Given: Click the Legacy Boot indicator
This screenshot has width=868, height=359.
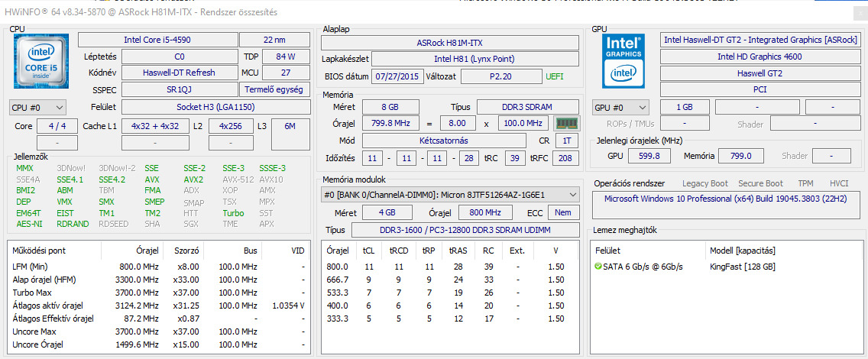Looking at the screenshot, I should pyautogui.click(x=705, y=183).
